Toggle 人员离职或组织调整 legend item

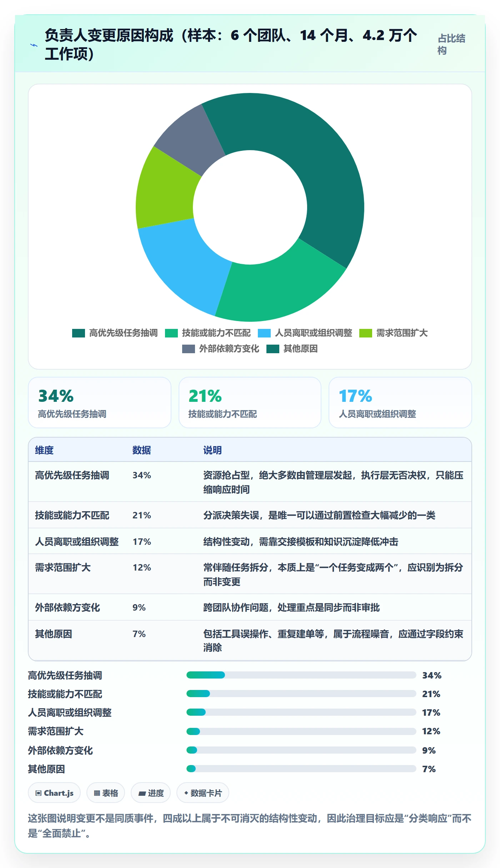pos(305,333)
